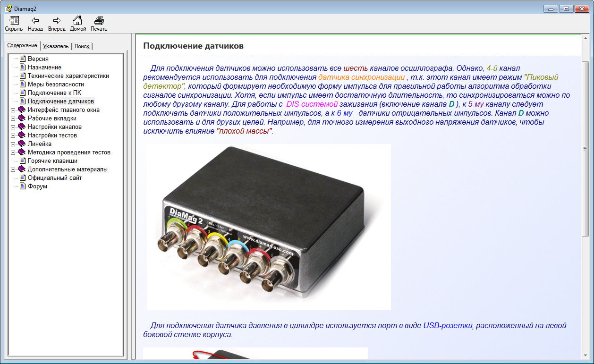Click the Настройки тестов book icon
Viewport: 594px width, 364px height.
coord(22,135)
